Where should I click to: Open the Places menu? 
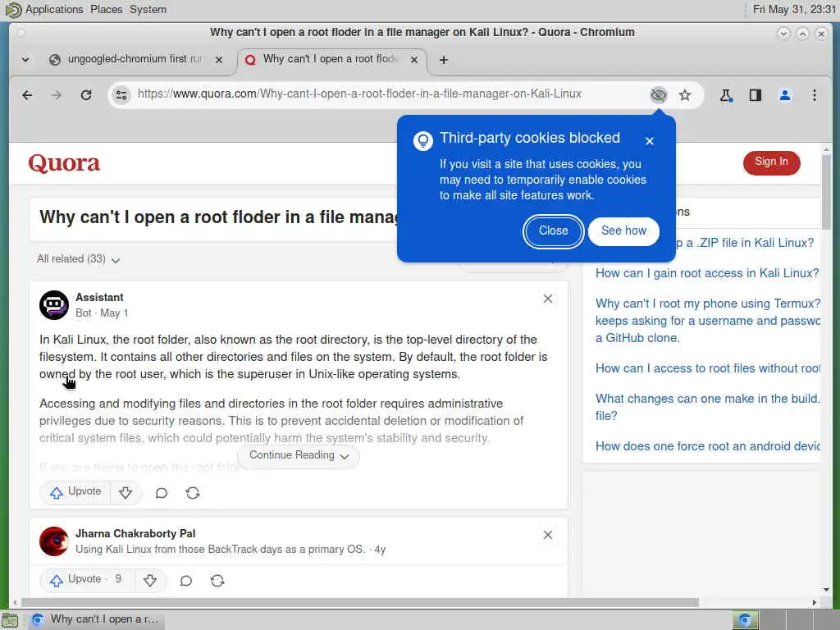pos(106,9)
